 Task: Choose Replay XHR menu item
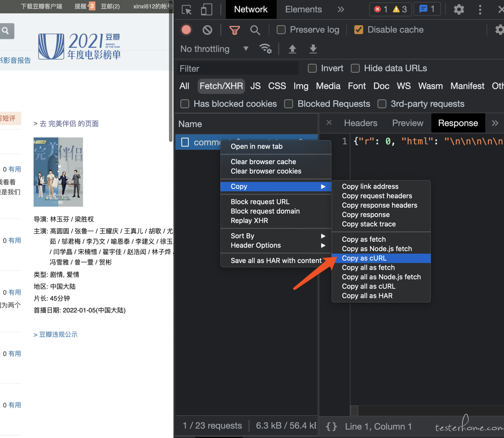(x=276, y=220)
